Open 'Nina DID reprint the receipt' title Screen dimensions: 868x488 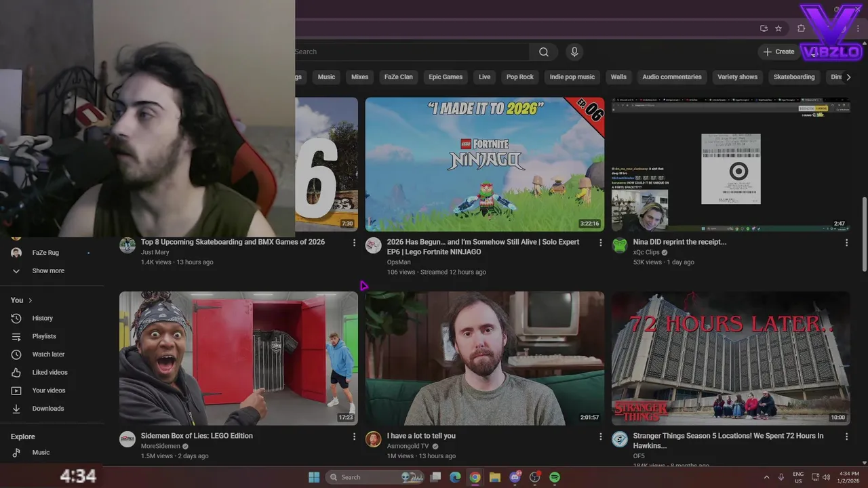coord(679,242)
